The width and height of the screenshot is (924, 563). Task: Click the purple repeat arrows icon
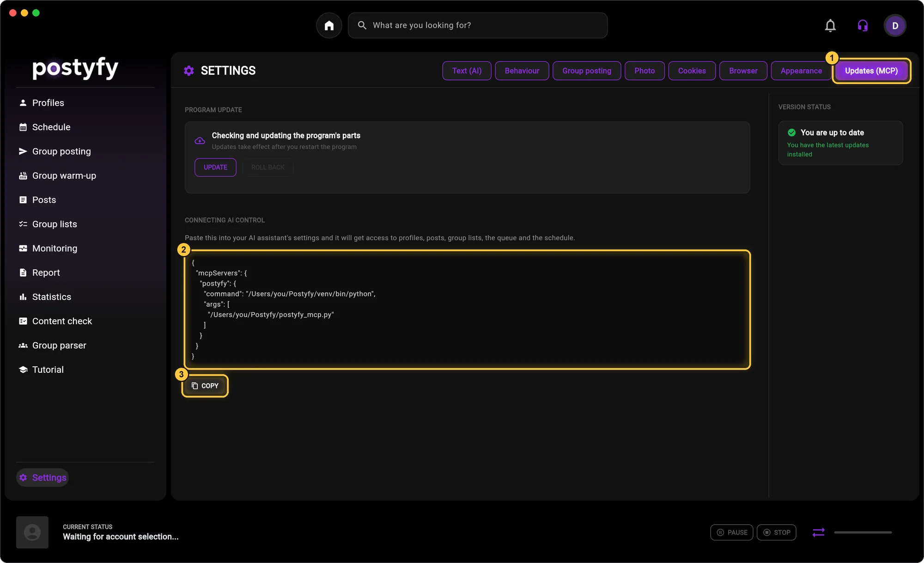pos(818,532)
